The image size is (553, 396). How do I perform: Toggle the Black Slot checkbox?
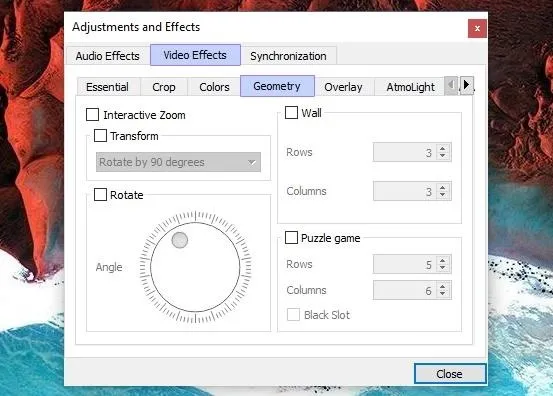point(293,315)
